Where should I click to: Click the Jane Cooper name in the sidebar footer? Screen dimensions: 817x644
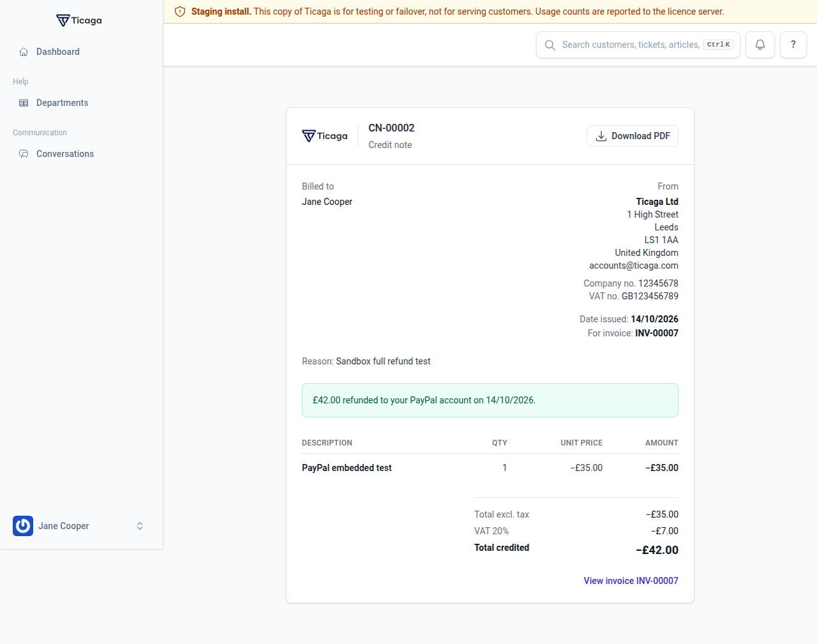click(x=64, y=526)
